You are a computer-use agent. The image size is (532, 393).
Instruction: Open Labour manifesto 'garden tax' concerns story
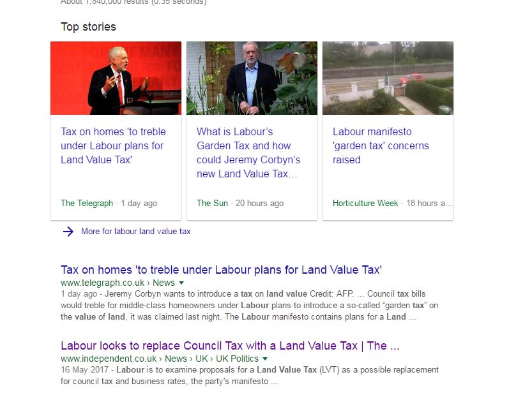tap(381, 145)
